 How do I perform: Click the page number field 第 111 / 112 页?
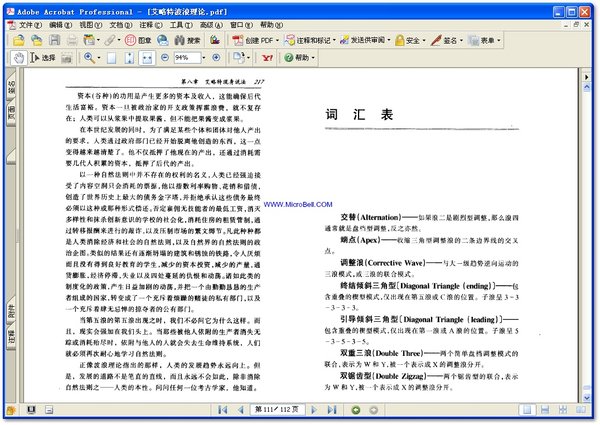(x=277, y=410)
